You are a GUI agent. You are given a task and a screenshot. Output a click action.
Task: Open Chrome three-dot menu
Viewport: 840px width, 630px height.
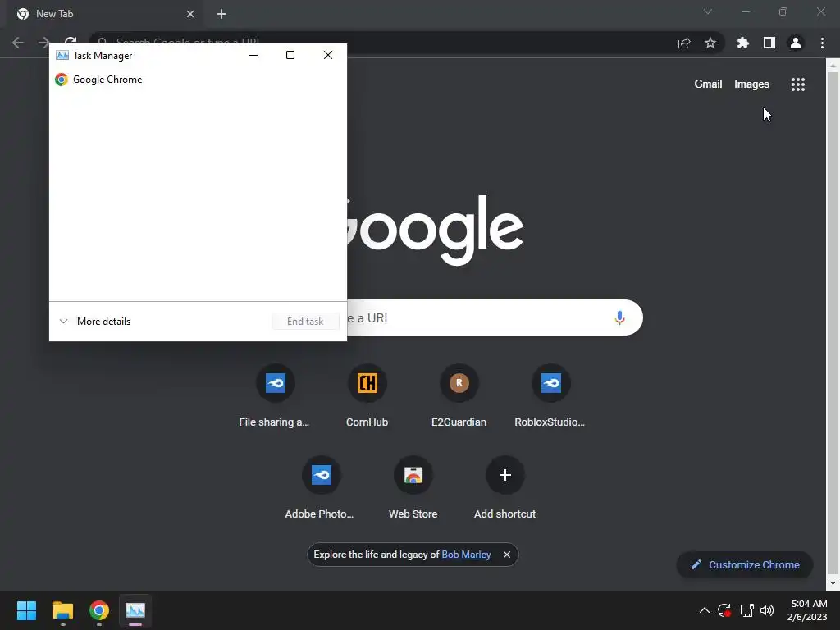[822, 43]
